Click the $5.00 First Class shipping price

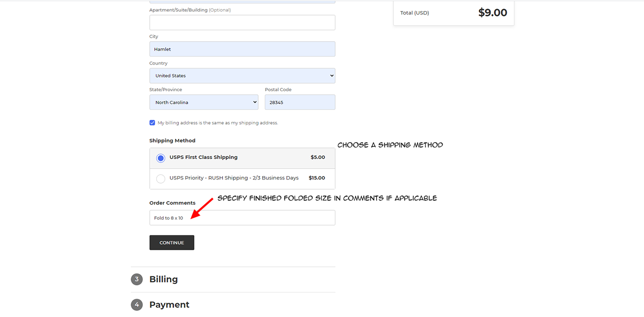tap(317, 157)
